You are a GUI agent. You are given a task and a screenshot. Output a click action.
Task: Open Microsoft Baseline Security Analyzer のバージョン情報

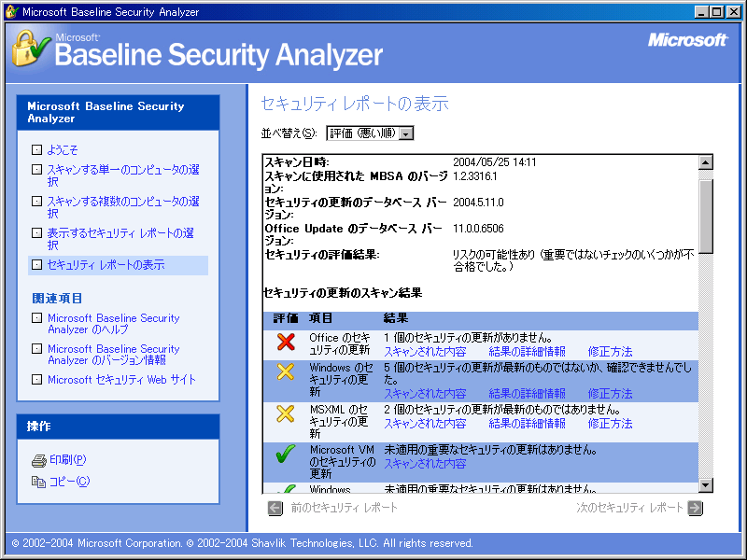pos(113,355)
